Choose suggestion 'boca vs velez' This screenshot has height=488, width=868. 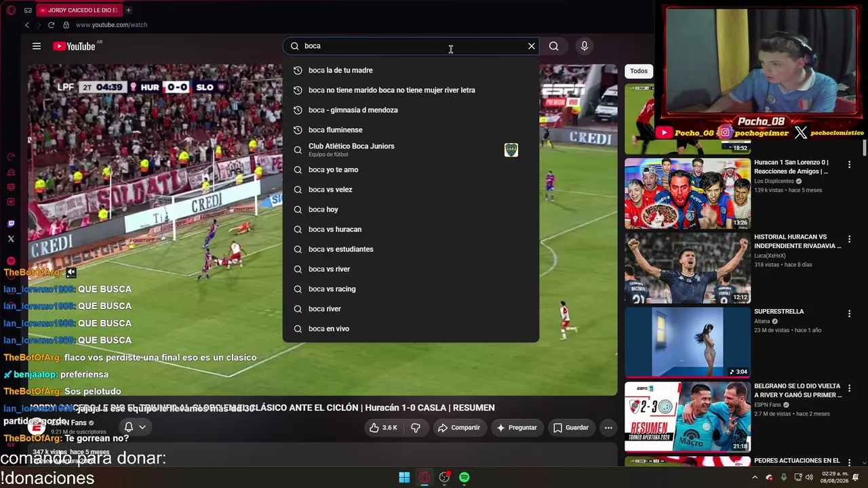tap(411, 190)
